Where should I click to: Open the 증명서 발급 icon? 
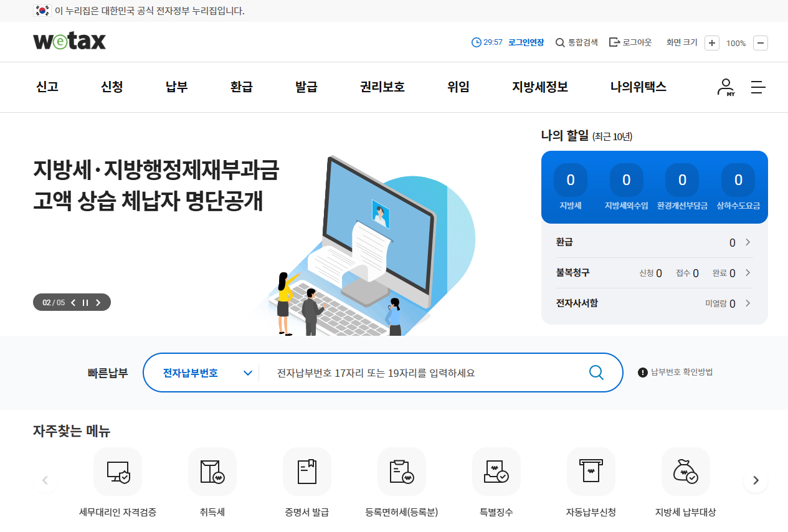307,472
